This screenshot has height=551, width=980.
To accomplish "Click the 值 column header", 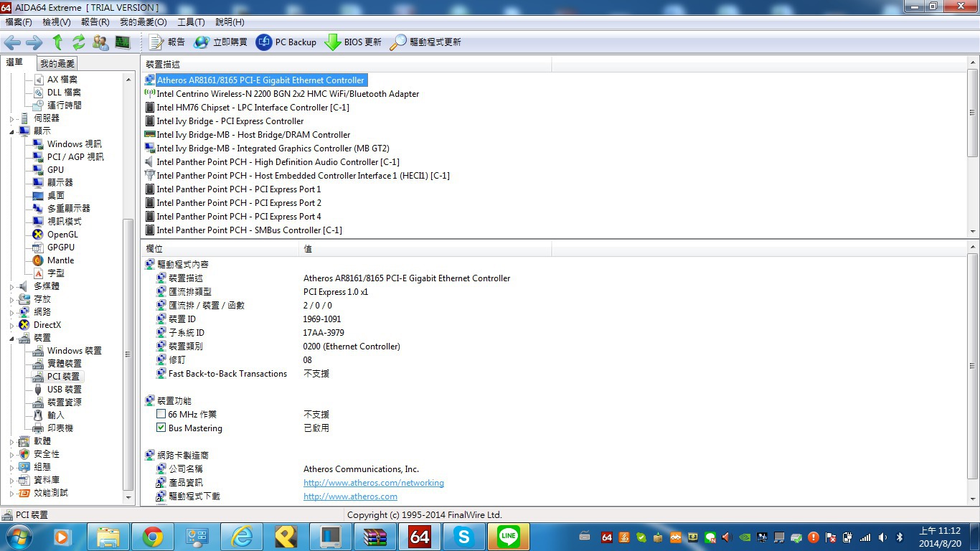I will click(425, 248).
